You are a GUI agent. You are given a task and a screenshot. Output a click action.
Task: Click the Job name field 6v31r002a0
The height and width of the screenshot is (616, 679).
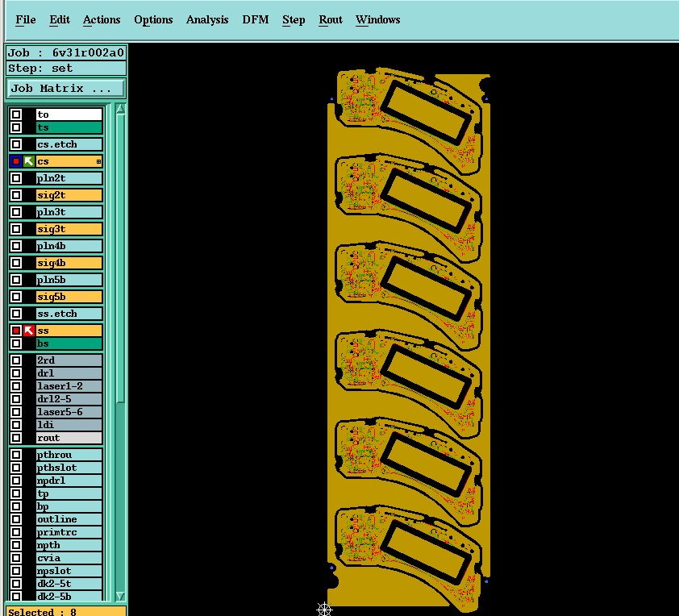coord(66,53)
